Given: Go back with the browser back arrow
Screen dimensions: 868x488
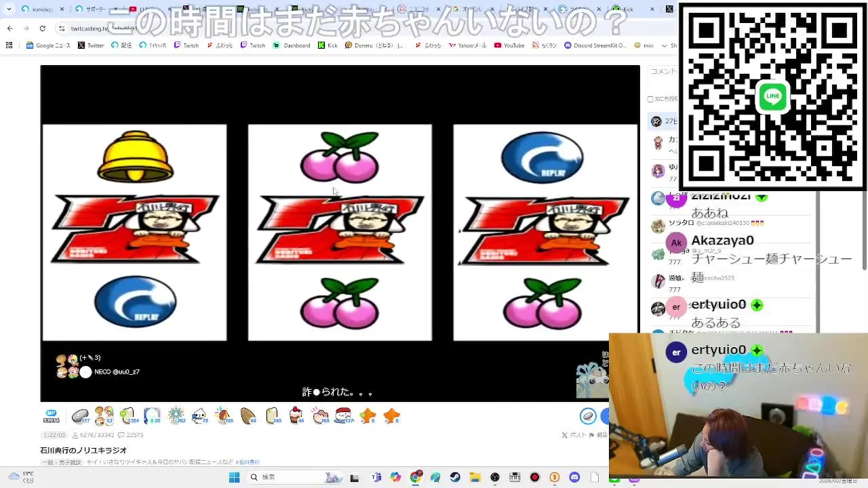Looking at the screenshot, I should (x=9, y=28).
